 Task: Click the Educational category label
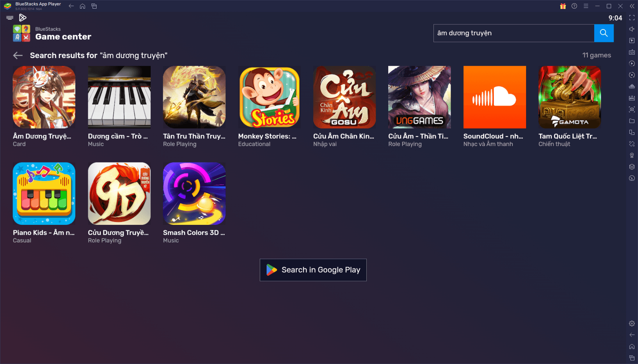[254, 144]
